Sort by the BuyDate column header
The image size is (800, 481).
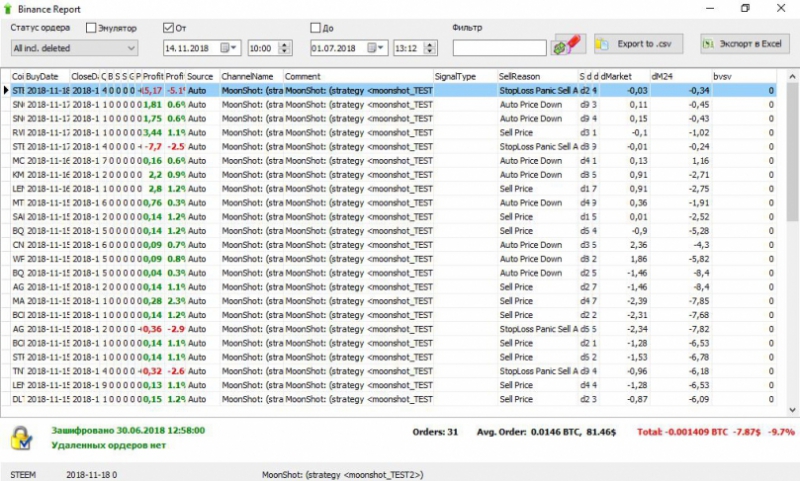coord(47,77)
